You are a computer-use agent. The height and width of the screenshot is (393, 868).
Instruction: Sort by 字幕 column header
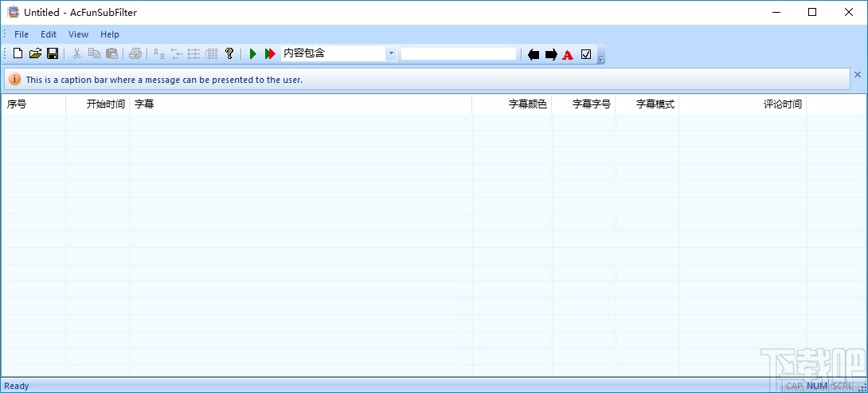(x=301, y=104)
